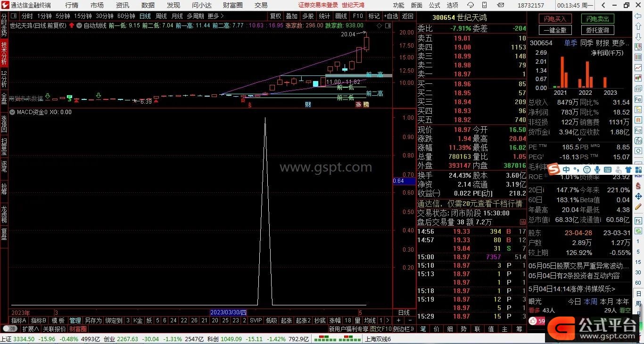Click the Sogou S input method icon
644x344 pixels.
(x=554, y=170)
